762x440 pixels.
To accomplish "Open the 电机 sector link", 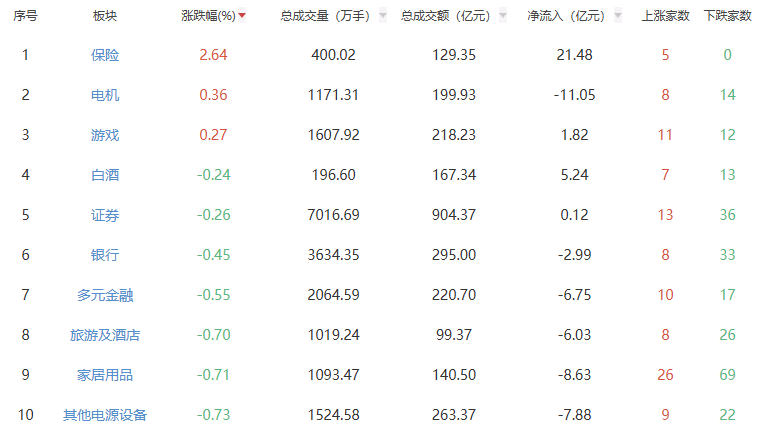I will coord(105,95).
